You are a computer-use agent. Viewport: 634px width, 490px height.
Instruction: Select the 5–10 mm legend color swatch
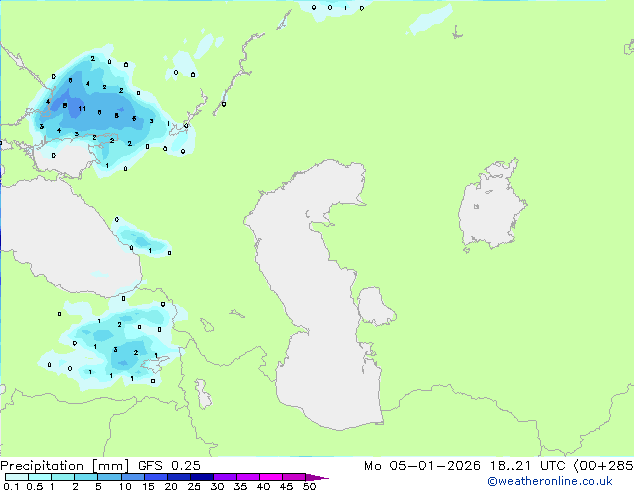pos(109,477)
